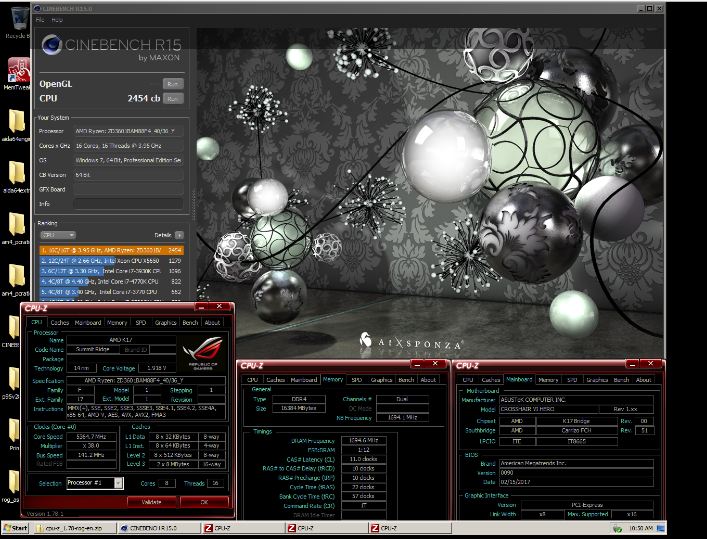Switch to Memory tab in CPU-Z CPU window

[117, 322]
